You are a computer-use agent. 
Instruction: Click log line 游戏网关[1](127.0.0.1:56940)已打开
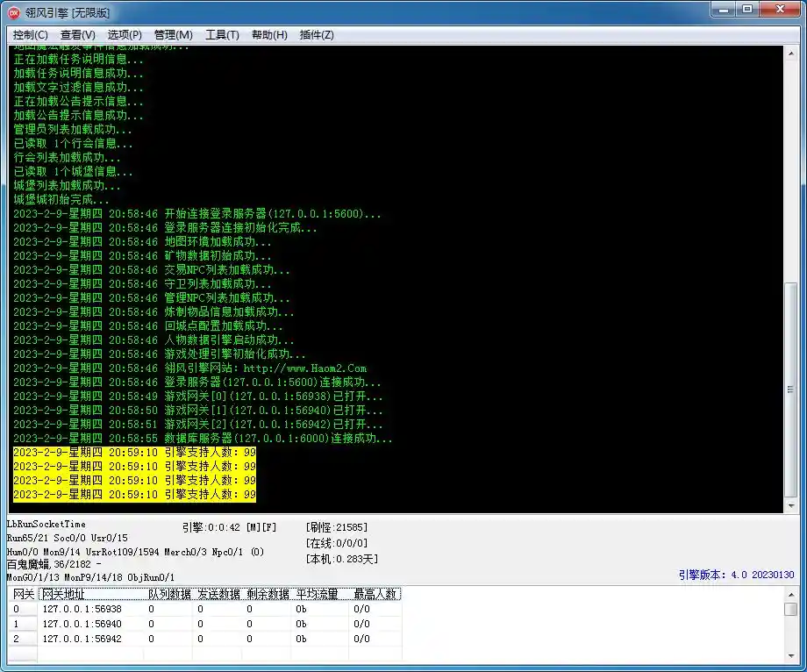click(198, 411)
